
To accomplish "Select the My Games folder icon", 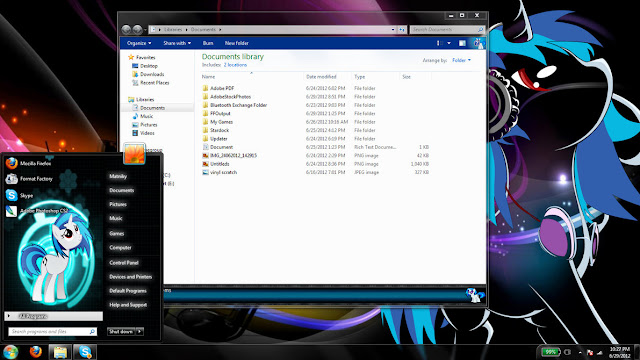I will pos(205,122).
